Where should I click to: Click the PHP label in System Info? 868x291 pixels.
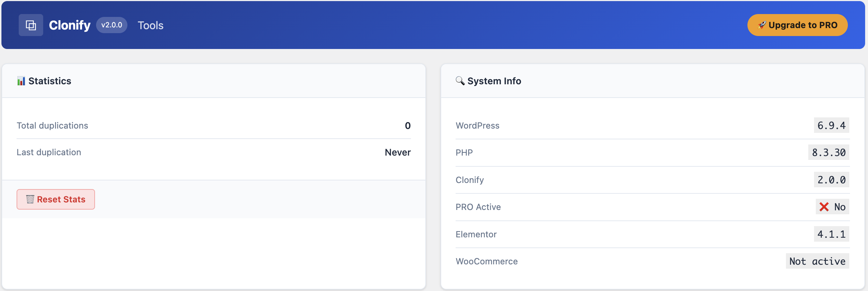(464, 153)
